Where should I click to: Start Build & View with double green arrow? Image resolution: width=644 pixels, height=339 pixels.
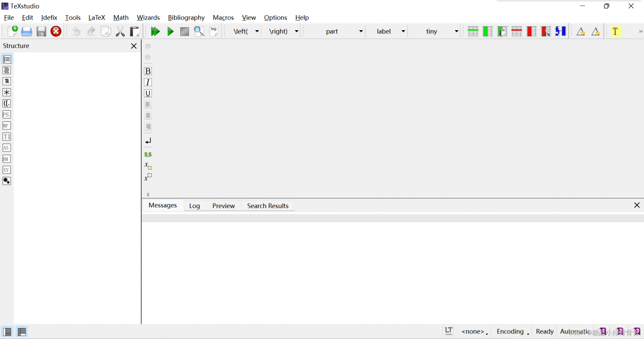tap(155, 31)
